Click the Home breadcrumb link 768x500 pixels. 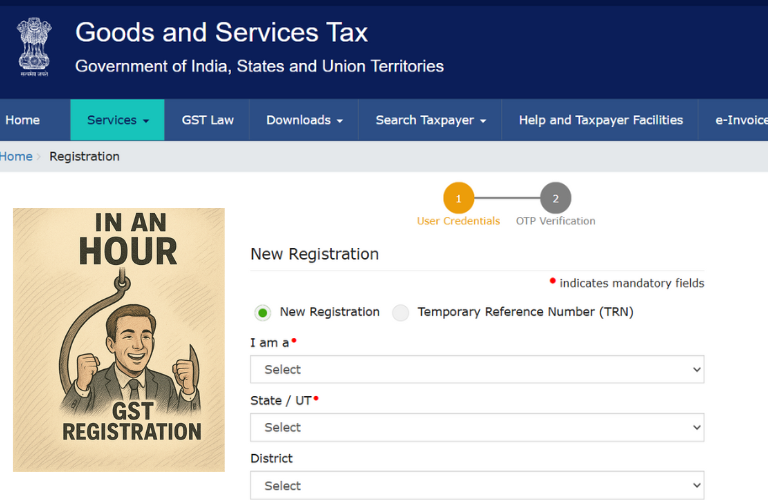[x=16, y=157]
